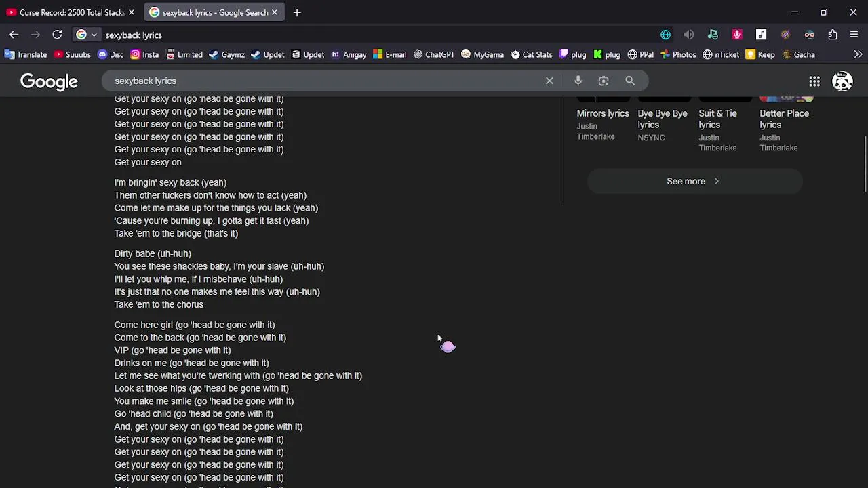Click the Google logo
Screen dimensions: 868x488
(x=49, y=81)
